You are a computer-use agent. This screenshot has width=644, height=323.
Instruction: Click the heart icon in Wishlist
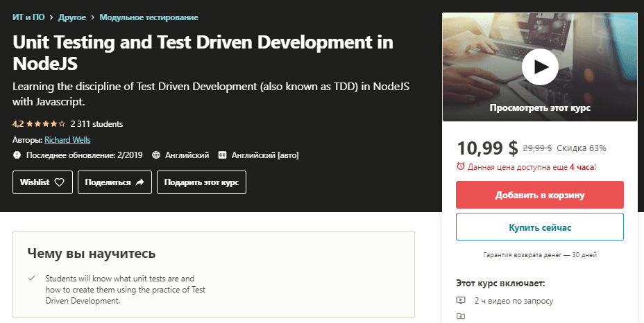tap(60, 182)
